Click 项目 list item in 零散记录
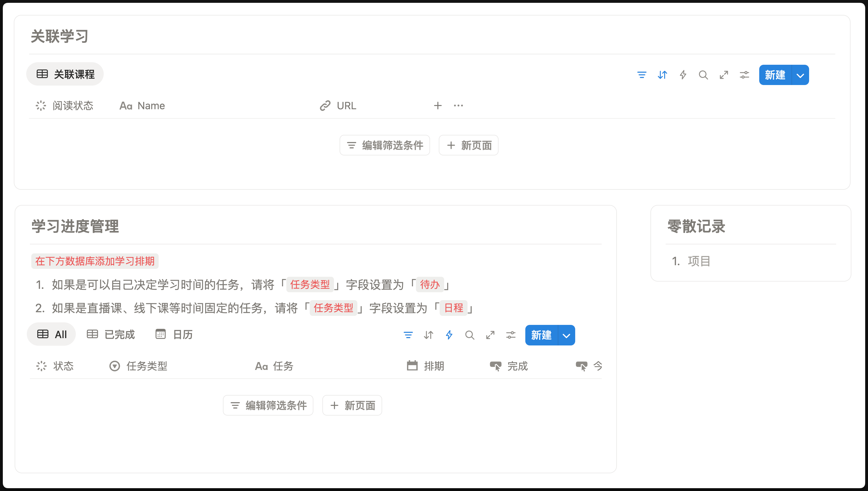The width and height of the screenshot is (868, 491). (699, 261)
